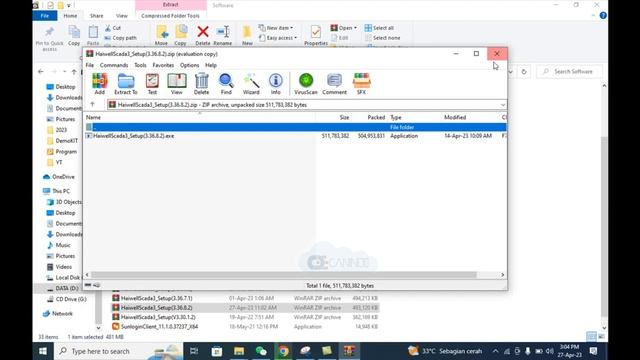Click the WinRAR Add toolbar icon
This screenshot has width=640, height=360.
100,84
